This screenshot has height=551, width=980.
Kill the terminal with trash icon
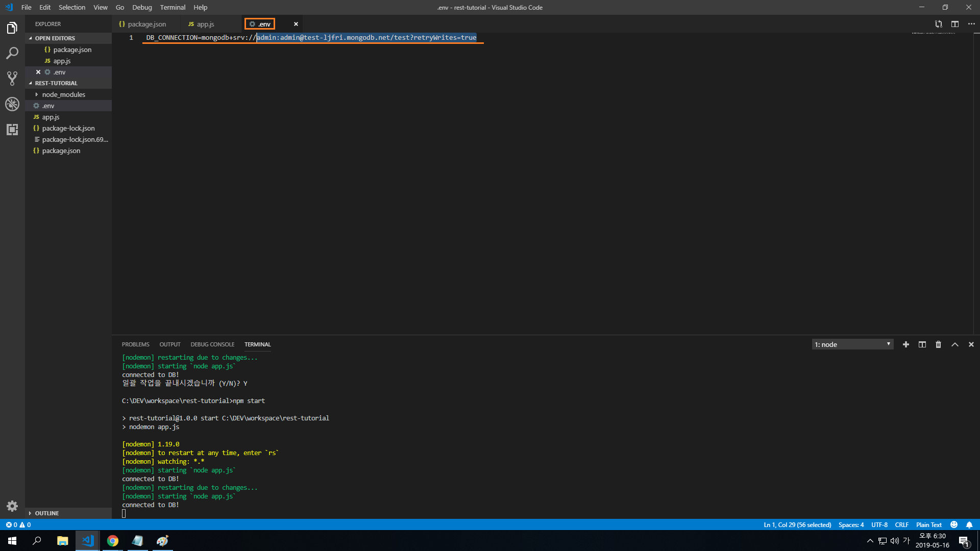[x=938, y=344]
